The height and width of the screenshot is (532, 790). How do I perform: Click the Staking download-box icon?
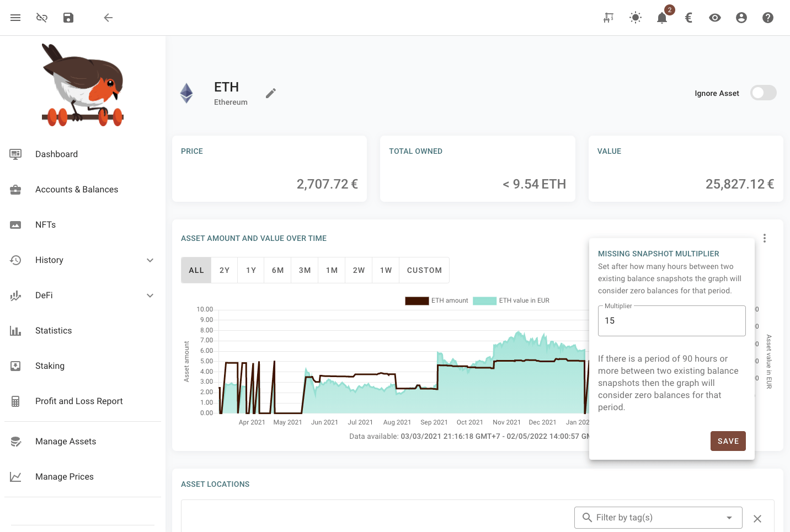[x=15, y=366]
